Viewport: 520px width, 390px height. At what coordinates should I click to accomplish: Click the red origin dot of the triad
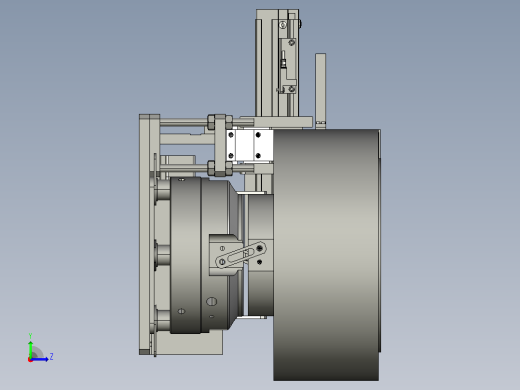[x=30, y=360]
